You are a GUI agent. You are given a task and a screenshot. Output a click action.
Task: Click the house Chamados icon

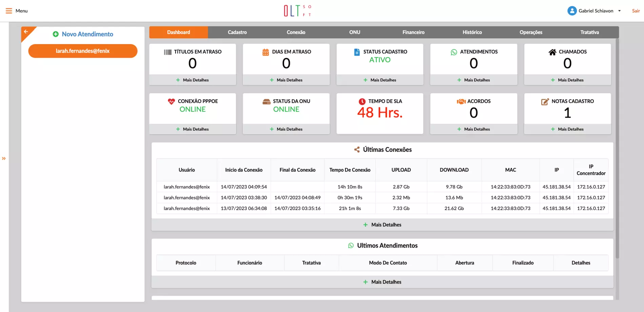pyautogui.click(x=552, y=52)
